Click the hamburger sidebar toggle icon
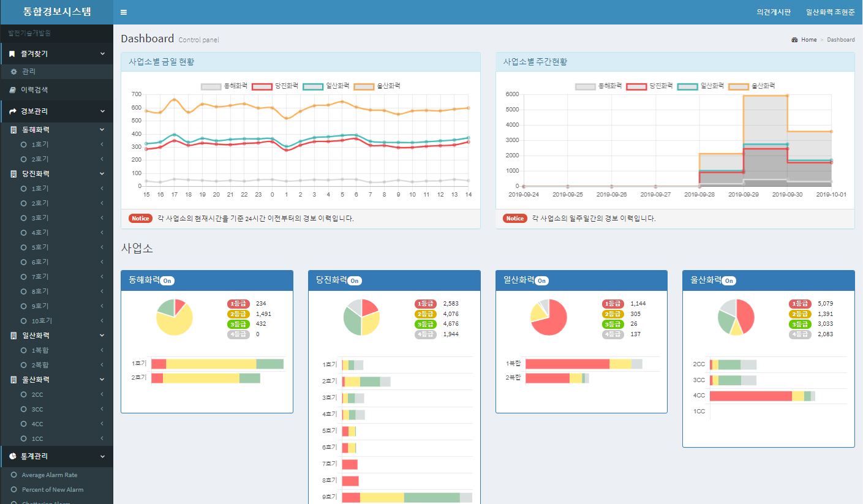 point(124,12)
